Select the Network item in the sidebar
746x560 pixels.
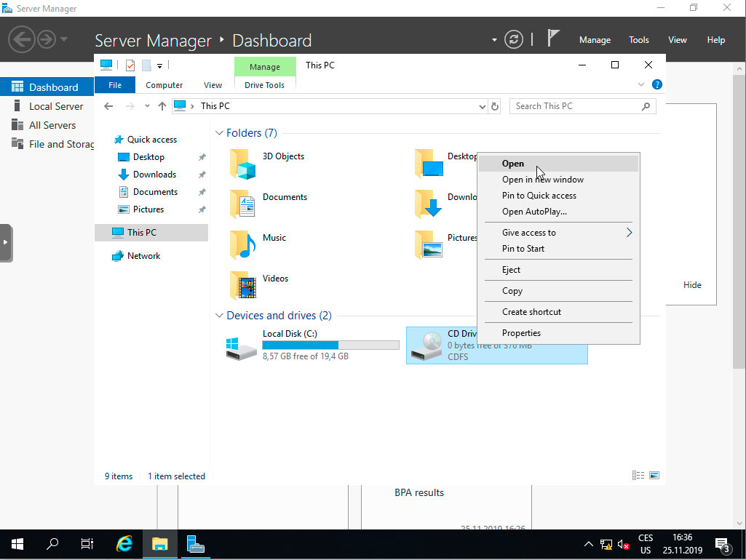[143, 255]
